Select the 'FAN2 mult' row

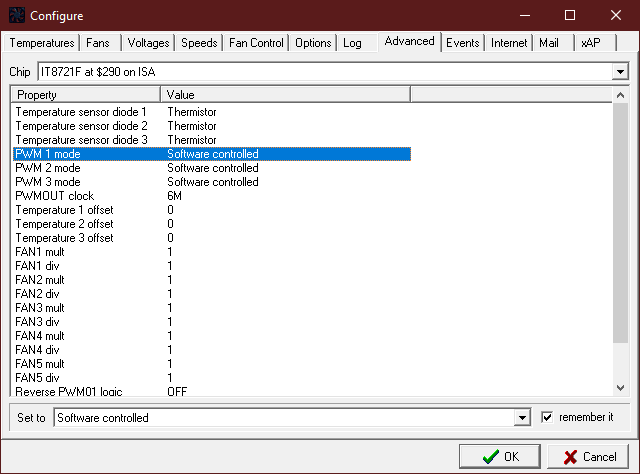[x=211, y=280]
